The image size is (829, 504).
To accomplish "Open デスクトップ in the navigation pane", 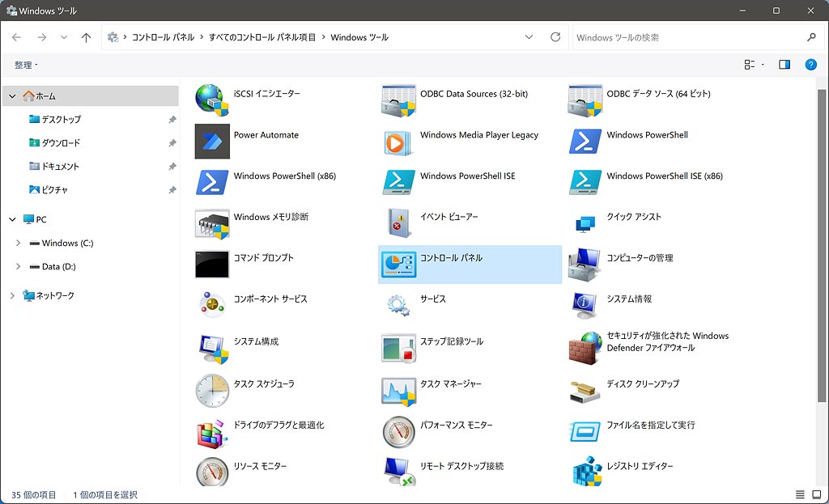I will [x=62, y=120].
